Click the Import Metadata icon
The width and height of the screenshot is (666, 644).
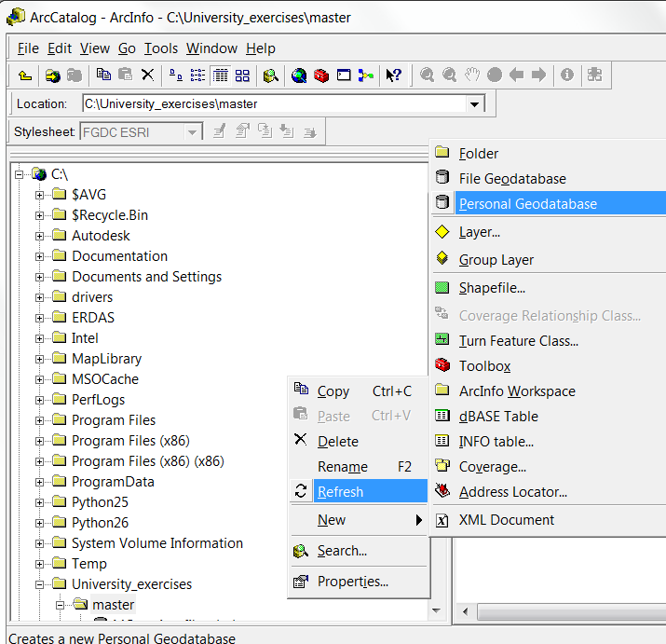[287, 131]
